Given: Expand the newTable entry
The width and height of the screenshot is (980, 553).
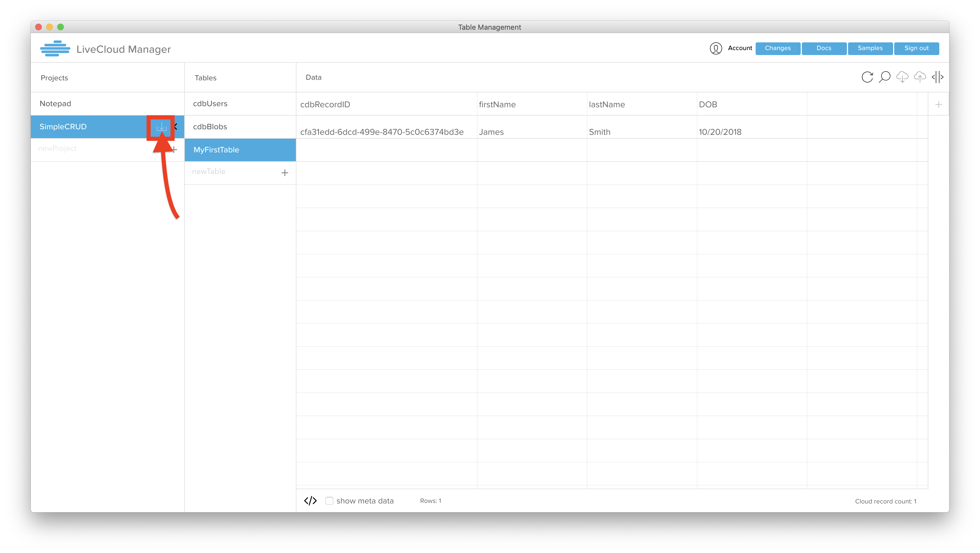Looking at the screenshot, I should [285, 172].
